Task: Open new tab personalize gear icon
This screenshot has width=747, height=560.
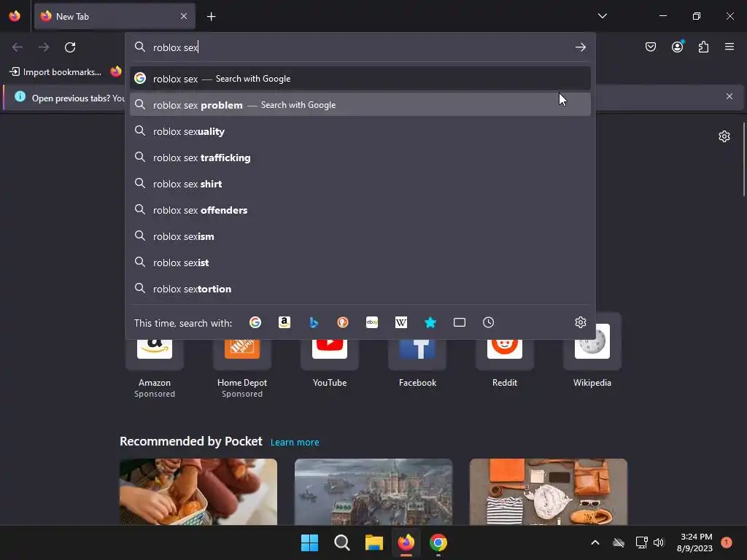Action: pos(724,136)
